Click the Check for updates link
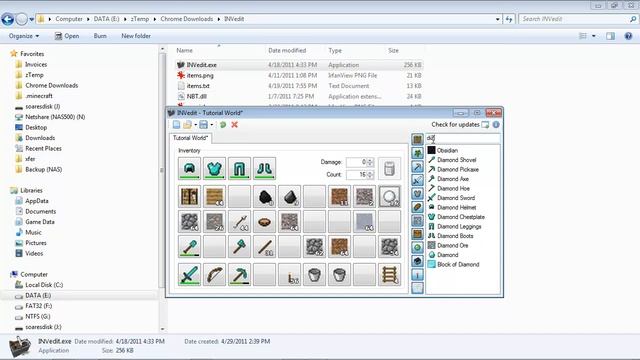Viewport: 640px width, 360px height. [455, 124]
